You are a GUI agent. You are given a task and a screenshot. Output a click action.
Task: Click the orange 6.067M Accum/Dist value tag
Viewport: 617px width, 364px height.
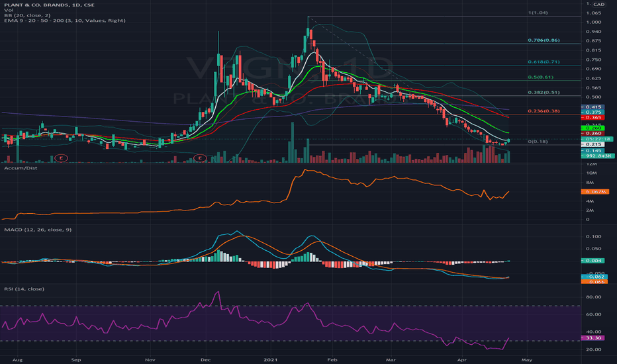594,192
